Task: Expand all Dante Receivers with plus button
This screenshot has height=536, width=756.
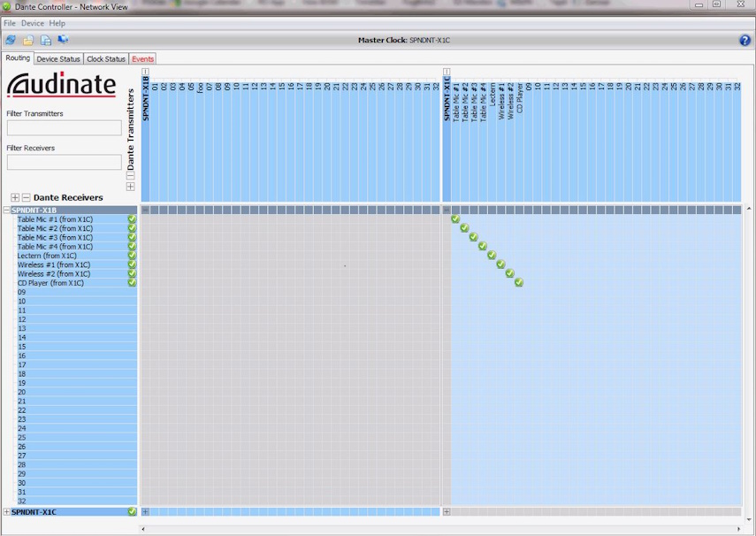Action: click(x=15, y=197)
